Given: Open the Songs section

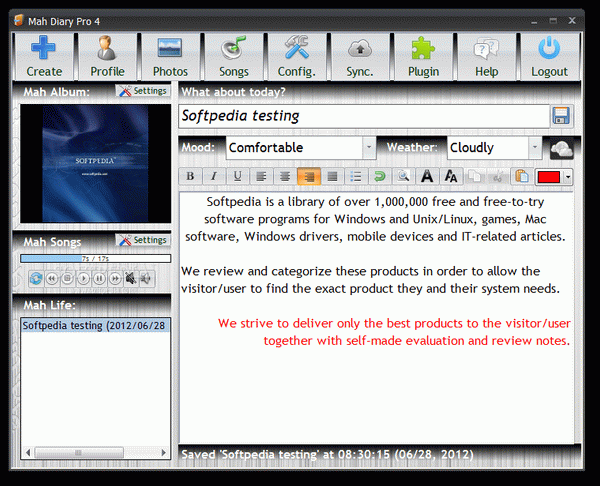Looking at the screenshot, I should point(234,56).
